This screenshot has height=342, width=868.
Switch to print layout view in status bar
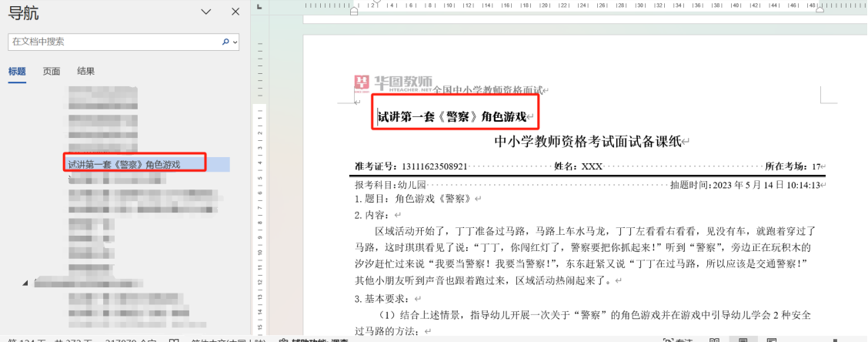(x=743, y=340)
